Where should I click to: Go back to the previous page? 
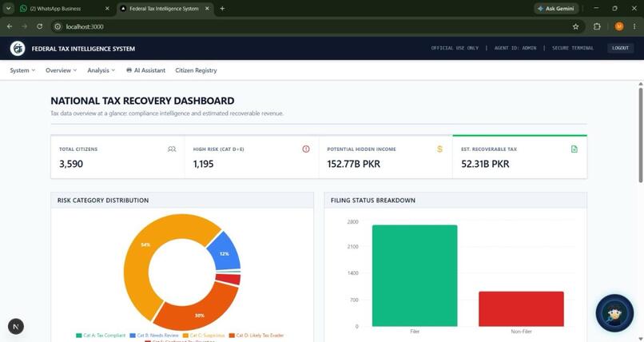coord(10,26)
